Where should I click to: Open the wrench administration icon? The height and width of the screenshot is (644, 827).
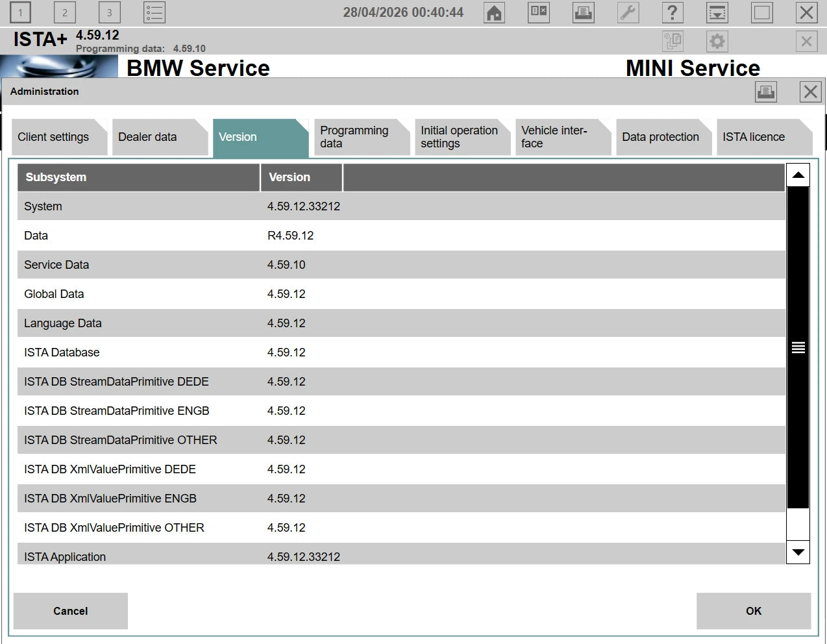click(x=628, y=12)
